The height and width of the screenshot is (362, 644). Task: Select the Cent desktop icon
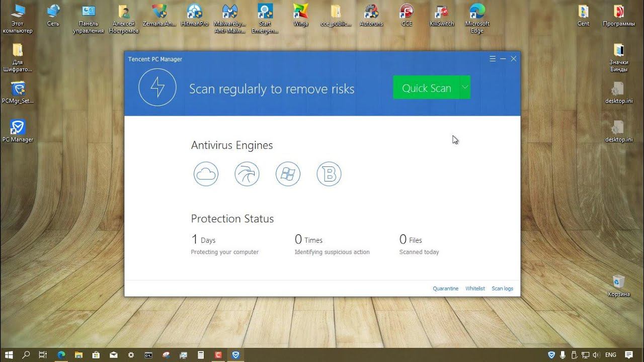click(583, 15)
